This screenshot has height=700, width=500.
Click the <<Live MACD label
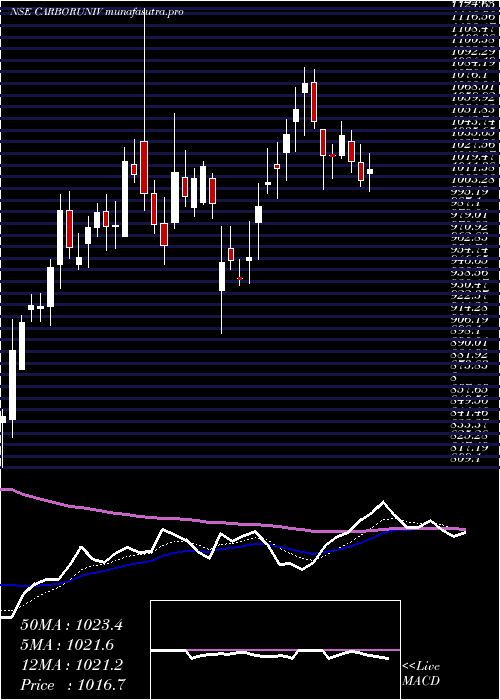(x=421, y=674)
